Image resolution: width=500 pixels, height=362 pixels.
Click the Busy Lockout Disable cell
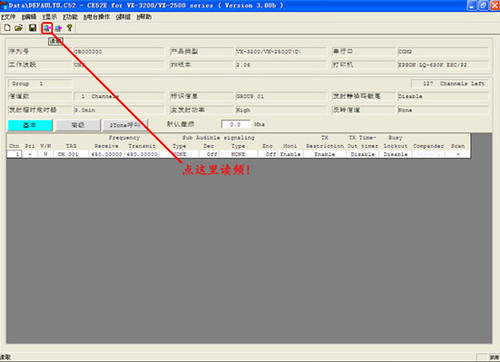(x=396, y=154)
